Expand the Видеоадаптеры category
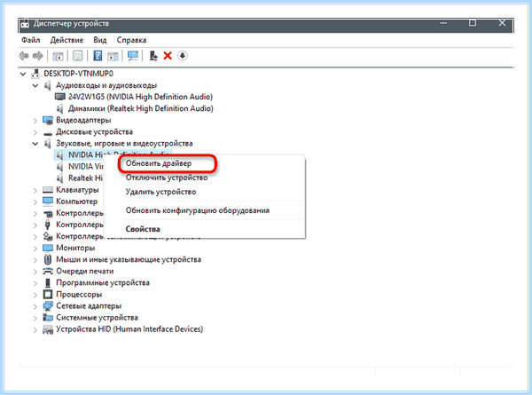 pyautogui.click(x=35, y=121)
